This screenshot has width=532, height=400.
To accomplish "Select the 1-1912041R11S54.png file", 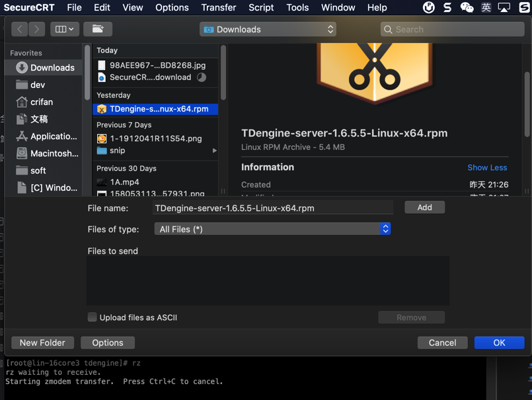I will (155, 139).
